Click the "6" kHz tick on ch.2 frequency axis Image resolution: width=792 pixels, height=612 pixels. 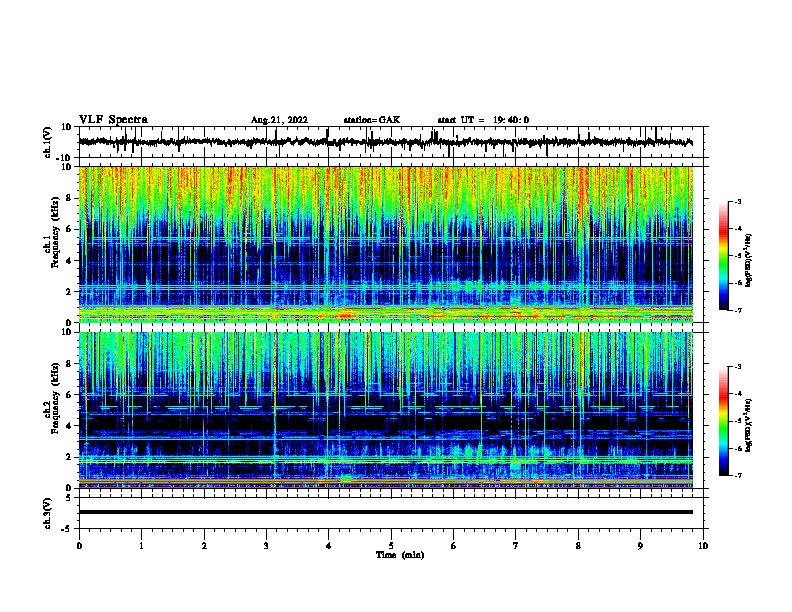[70, 395]
